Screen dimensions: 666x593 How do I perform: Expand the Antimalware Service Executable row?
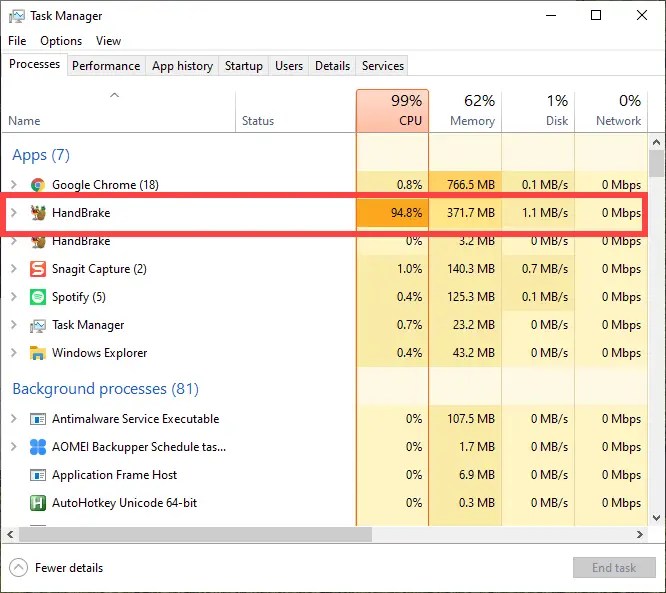click(14, 418)
